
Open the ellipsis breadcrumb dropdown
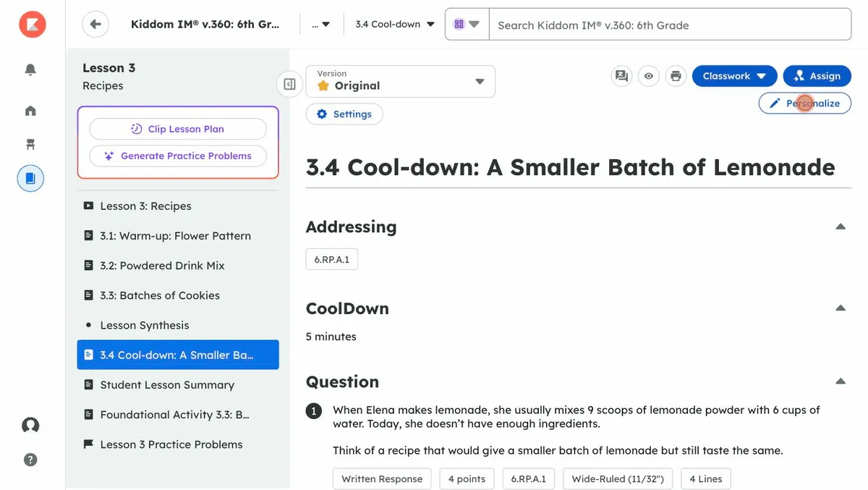(x=321, y=25)
